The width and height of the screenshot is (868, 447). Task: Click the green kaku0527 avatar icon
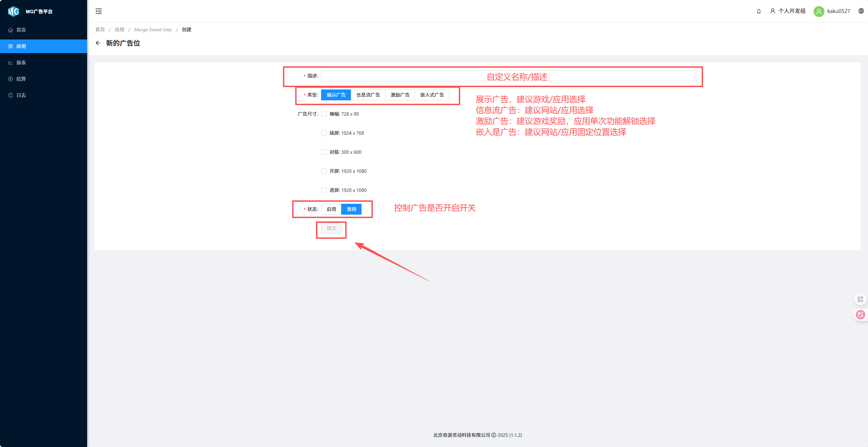coord(819,11)
